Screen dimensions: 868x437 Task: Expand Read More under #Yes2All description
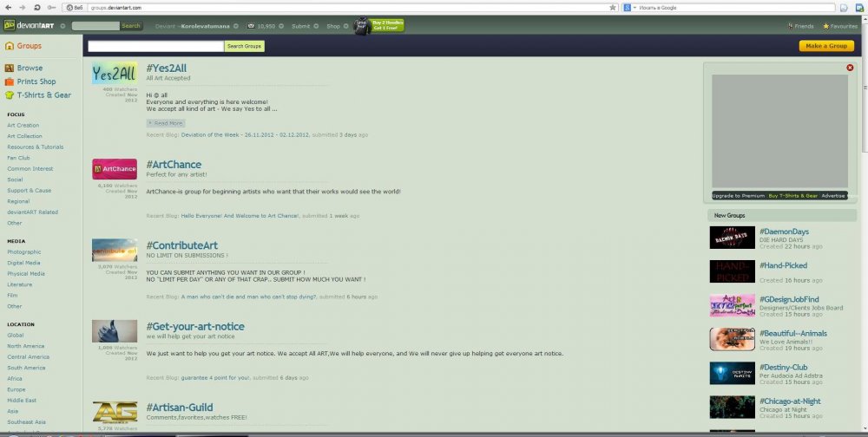point(166,123)
